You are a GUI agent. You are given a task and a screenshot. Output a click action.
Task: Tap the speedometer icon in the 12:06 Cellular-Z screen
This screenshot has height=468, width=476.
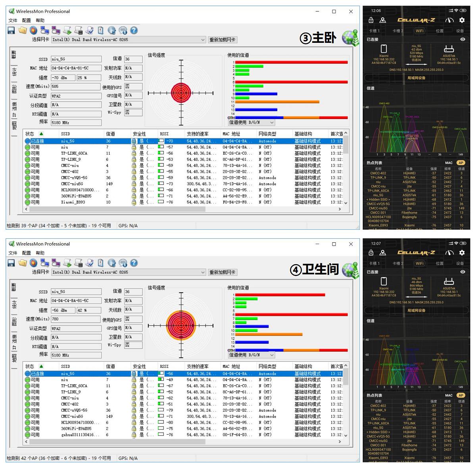449,20
